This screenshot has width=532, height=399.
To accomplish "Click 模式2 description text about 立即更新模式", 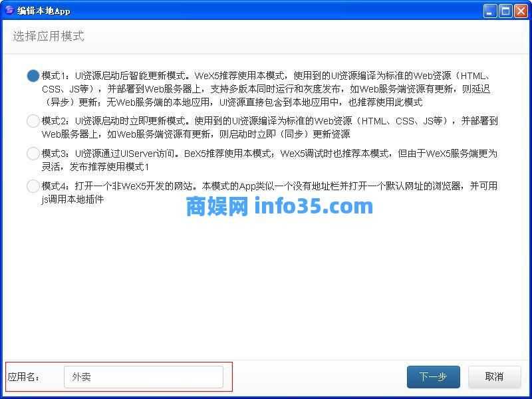I will (270, 127).
